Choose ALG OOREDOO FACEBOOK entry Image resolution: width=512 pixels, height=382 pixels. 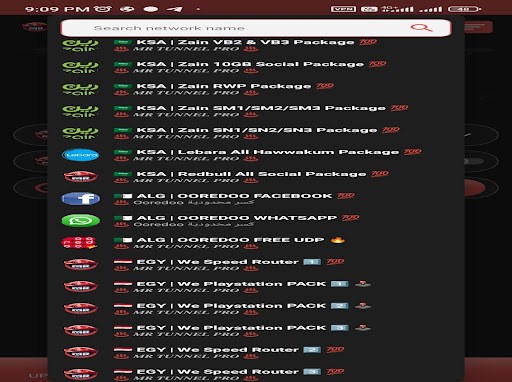coord(256,199)
